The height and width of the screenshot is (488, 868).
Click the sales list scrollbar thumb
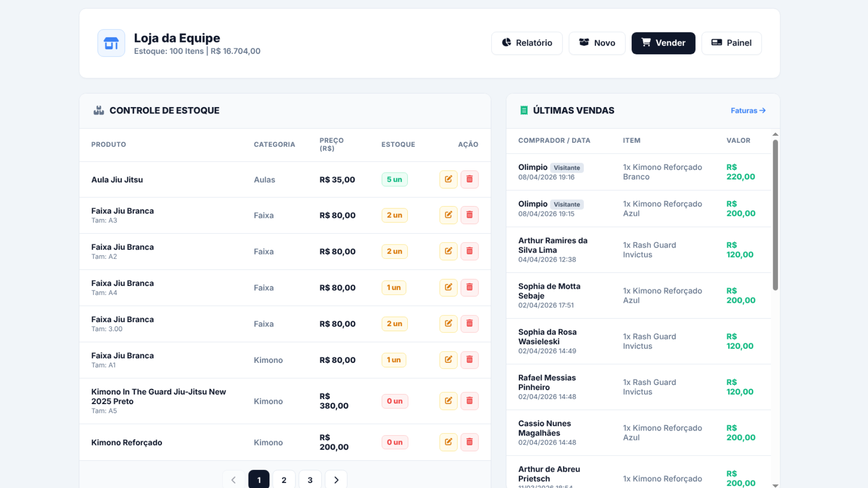pos(775,215)
